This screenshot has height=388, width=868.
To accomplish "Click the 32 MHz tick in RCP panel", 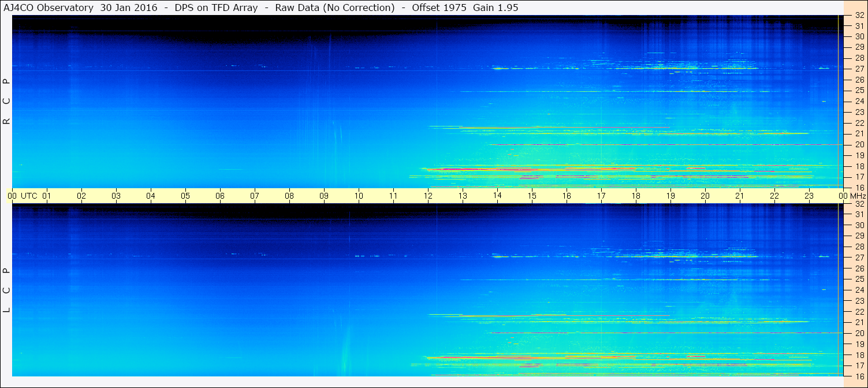I will tap(859, 16).
